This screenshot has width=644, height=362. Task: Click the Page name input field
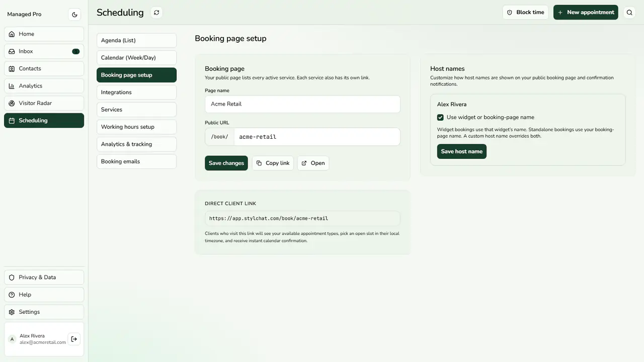(x=302, y=104)
